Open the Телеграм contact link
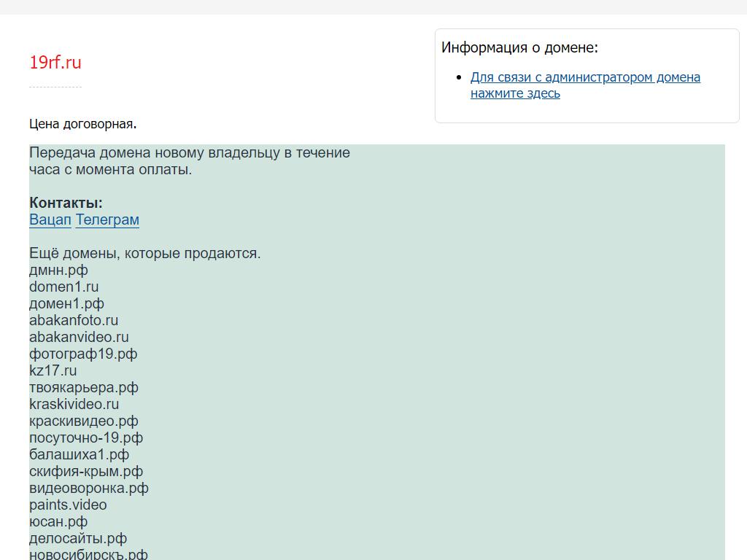Image resolution: width=747 pixels, height=560 pixels. (107, 219)
